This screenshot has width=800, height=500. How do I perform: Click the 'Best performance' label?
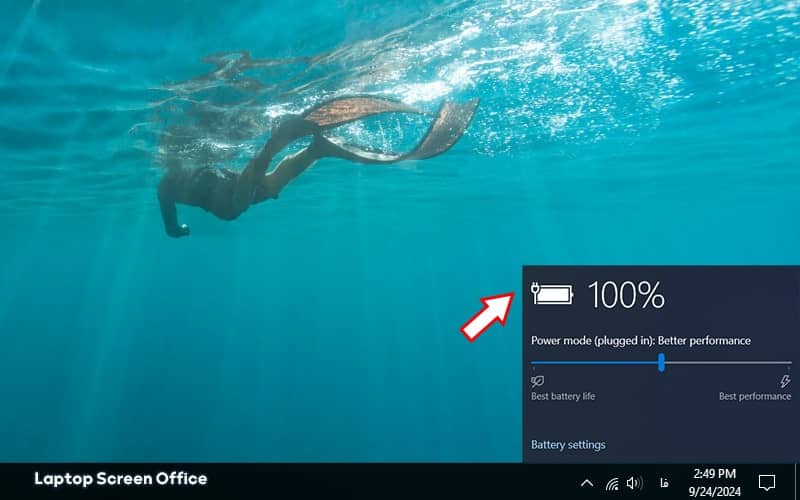pyautogui.click(x=755, y=396)
